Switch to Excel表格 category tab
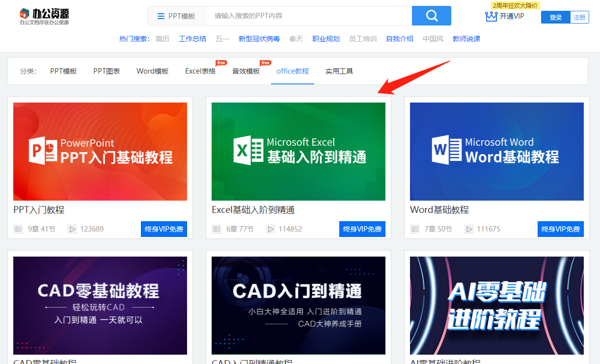 click(x=200, y=71)
